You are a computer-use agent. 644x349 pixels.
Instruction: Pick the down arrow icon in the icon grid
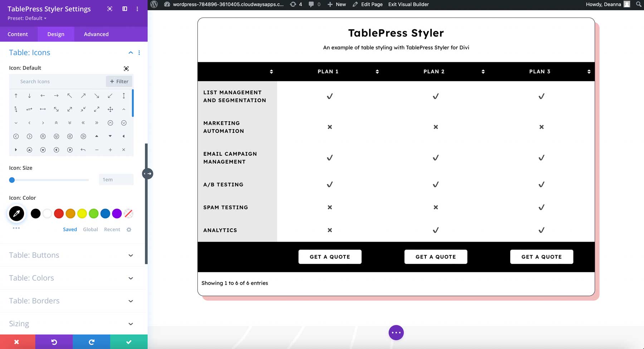pos(29,96)
